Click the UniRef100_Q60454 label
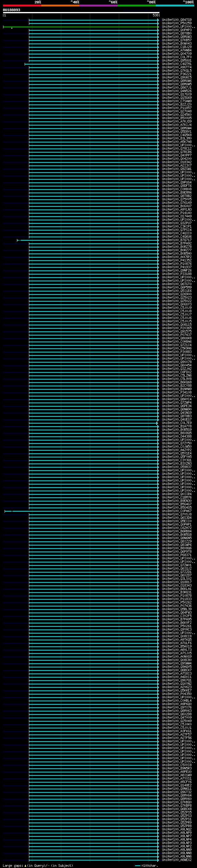Image resolution: width=197 pixels, height=868 pixels. coord(176,365)
